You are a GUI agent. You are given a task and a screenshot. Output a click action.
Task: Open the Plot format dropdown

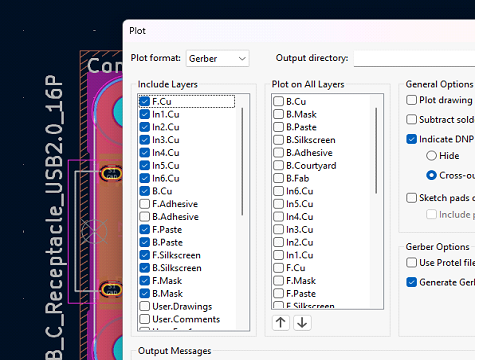217,59
